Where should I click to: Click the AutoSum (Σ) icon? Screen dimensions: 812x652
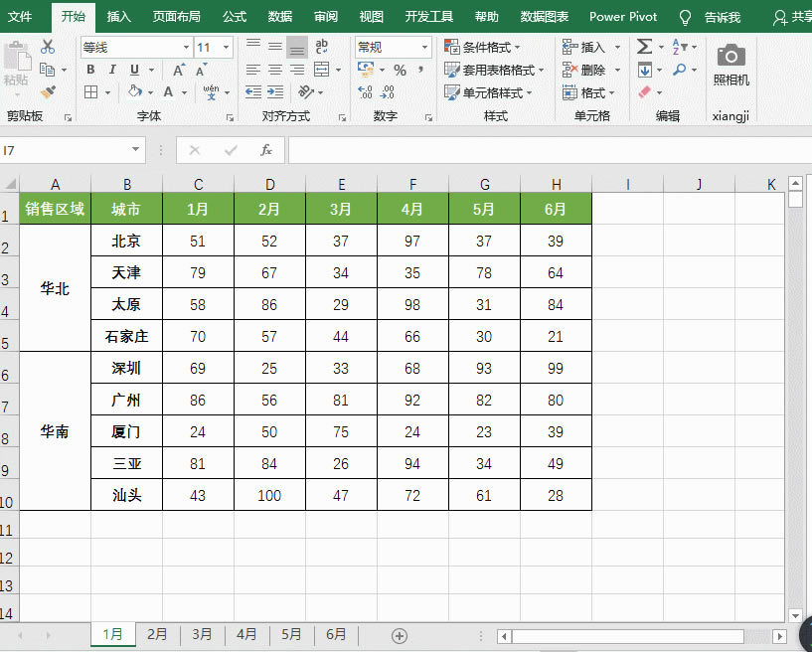click(646, 46)
